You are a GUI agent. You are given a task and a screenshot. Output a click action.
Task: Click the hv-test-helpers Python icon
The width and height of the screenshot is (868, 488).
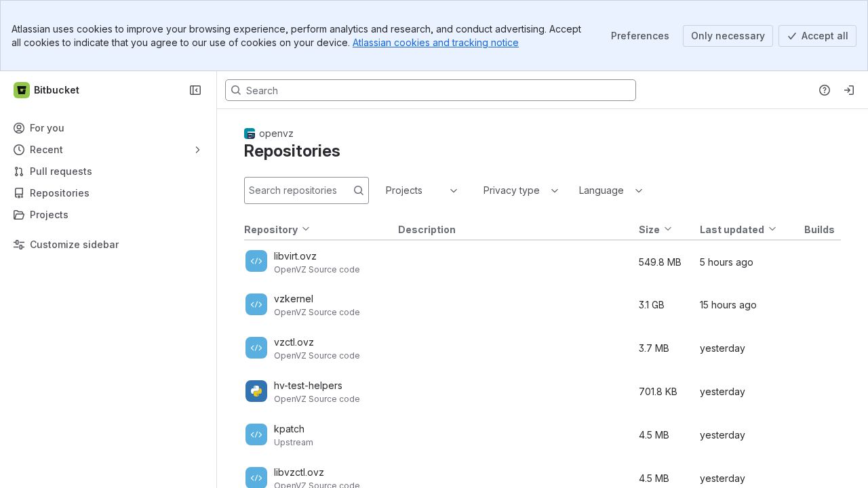256,391
